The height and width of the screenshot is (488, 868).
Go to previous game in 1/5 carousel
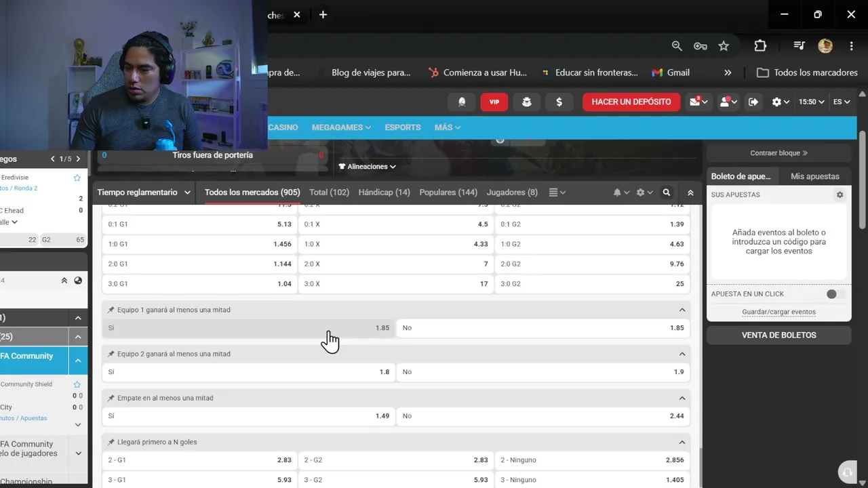(x=53, y=159)
